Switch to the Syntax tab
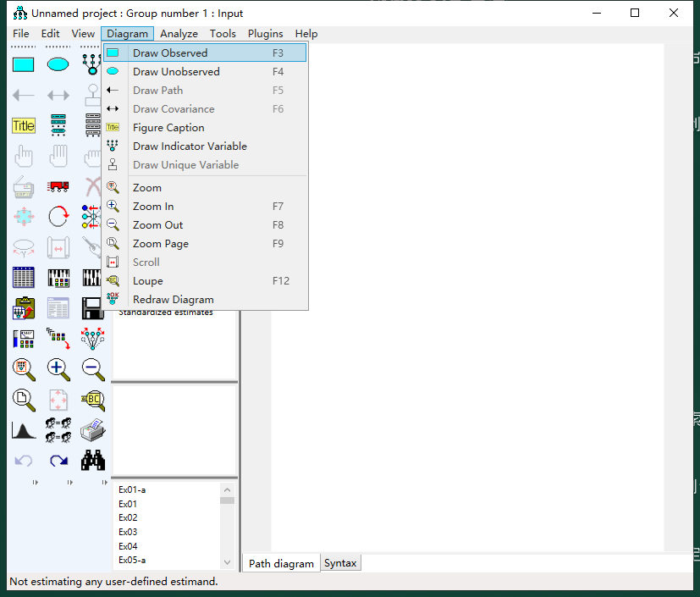The width and height of the screenshot is (700, 597). [x=340, y=563]
